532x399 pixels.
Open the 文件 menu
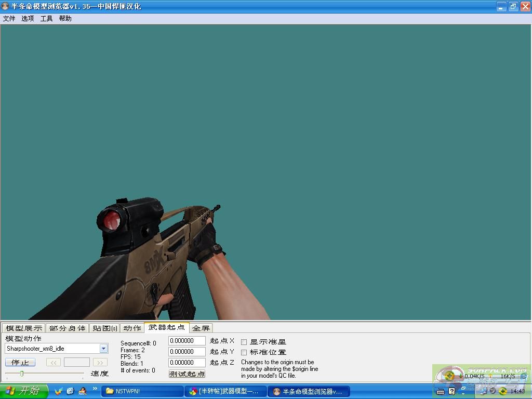coord(9,18)
